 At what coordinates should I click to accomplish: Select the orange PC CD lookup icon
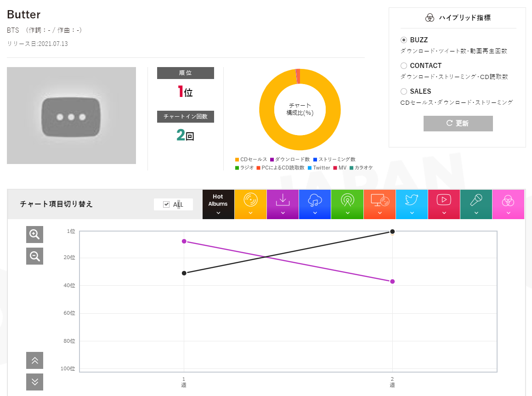tap(379, 200)
